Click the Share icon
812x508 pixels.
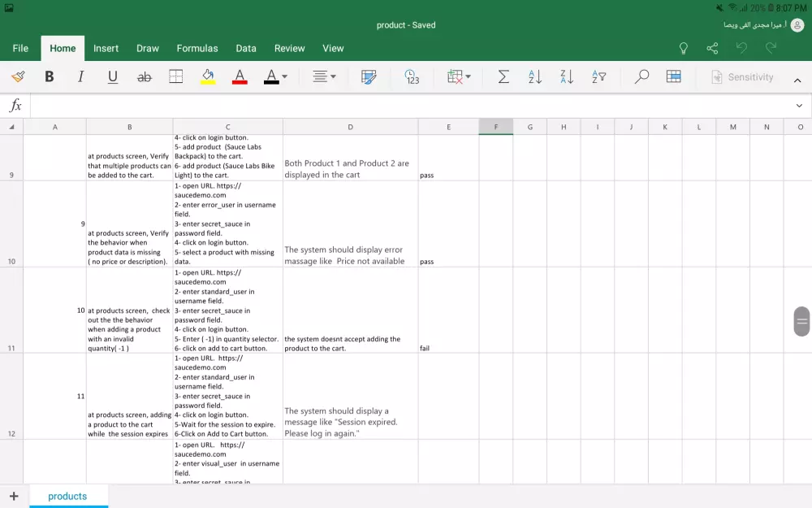712,49
